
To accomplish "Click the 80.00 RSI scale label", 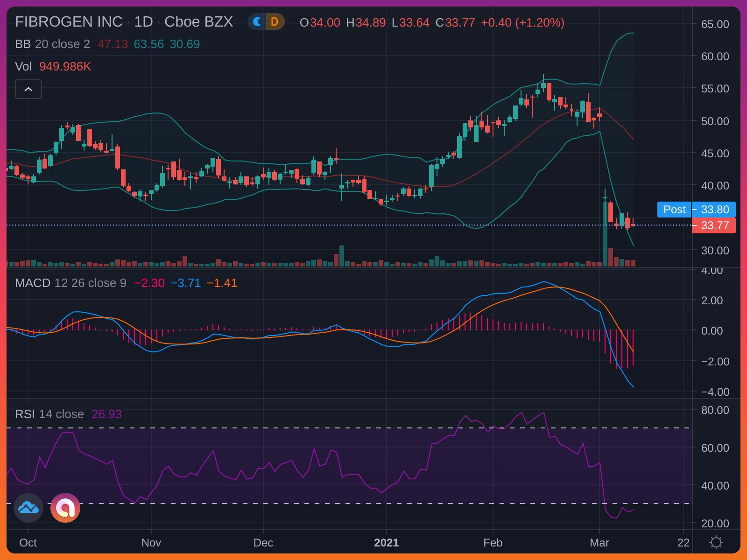I will 715,410.
